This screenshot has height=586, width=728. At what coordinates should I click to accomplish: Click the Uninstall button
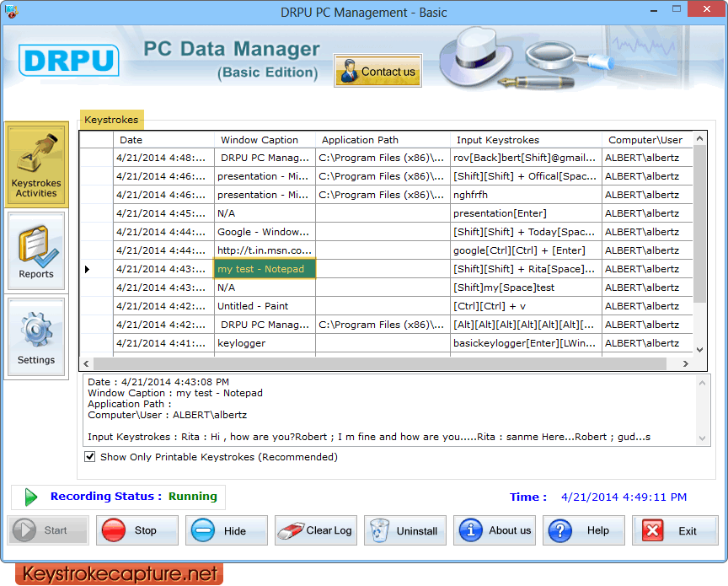click(404, 530)
